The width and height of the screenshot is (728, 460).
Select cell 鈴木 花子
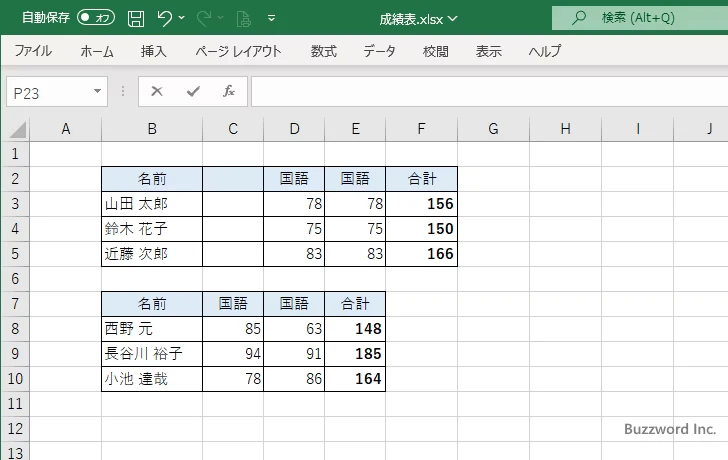click(x=152, y=229)
